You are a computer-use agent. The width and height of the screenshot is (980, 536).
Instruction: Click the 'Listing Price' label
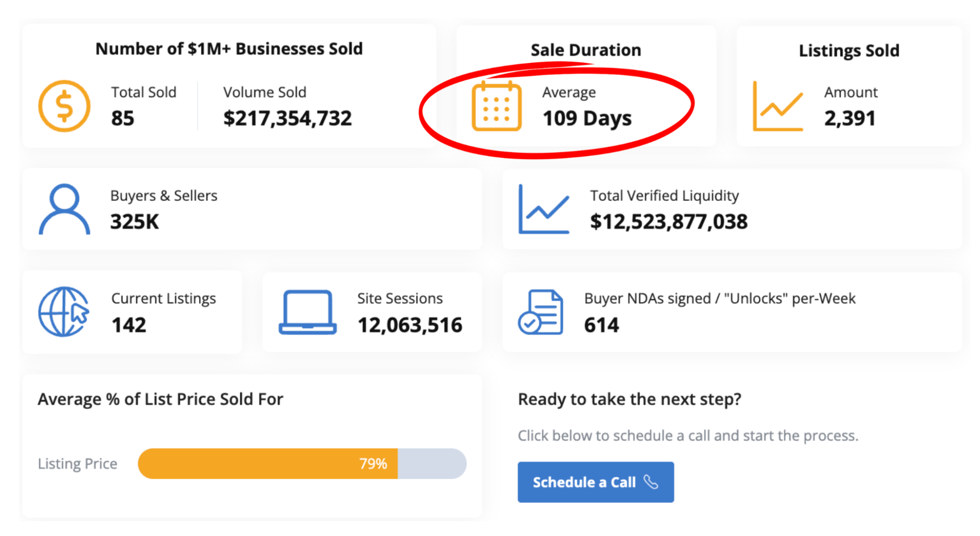(x=77, y=463)
